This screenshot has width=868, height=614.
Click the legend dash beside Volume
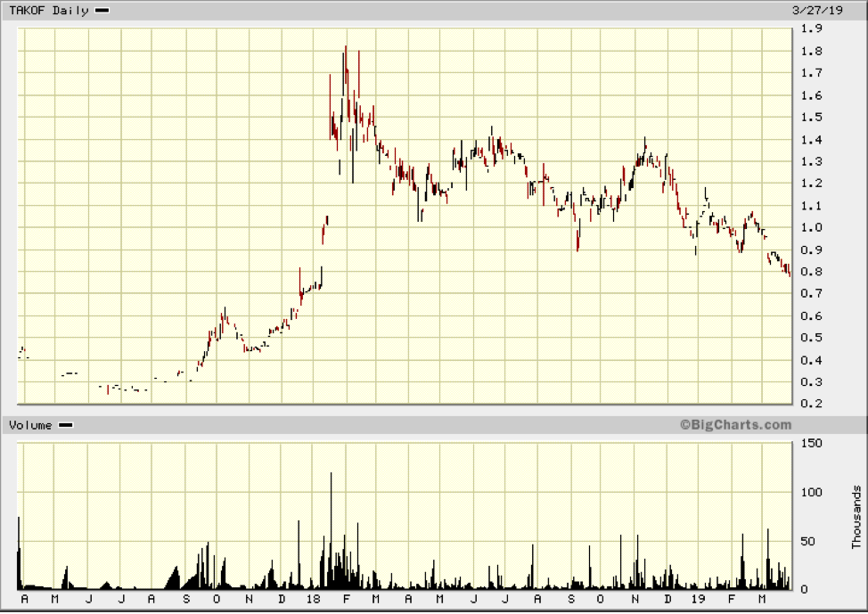tap(66, 425)
